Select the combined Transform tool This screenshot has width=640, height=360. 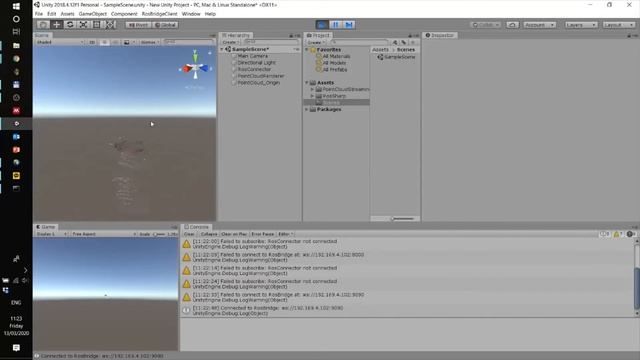click(111, 25)
